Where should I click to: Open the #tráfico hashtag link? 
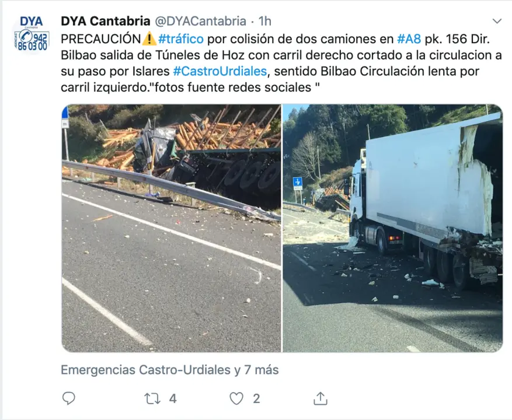pos(181,39)
